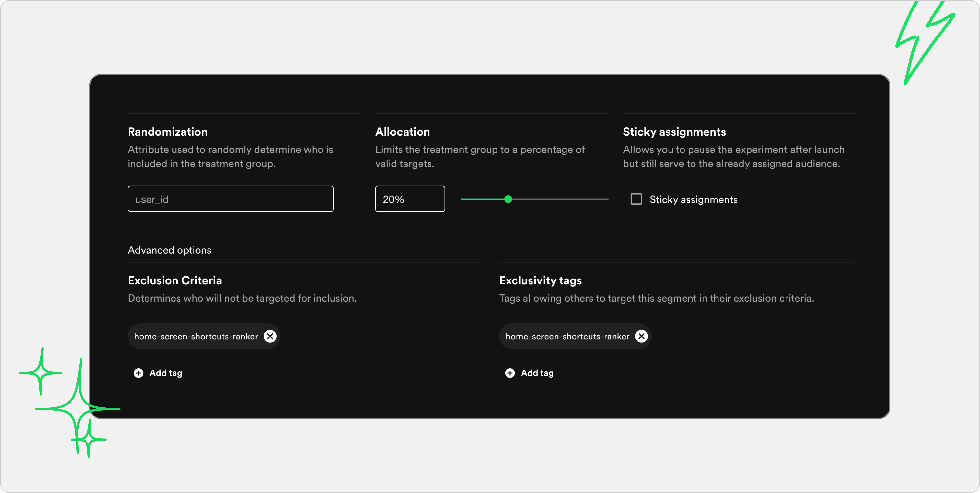Enable the Sticky assignments checkbox
The width and height of the screenshot is (980, 493).
coord(636,199)
